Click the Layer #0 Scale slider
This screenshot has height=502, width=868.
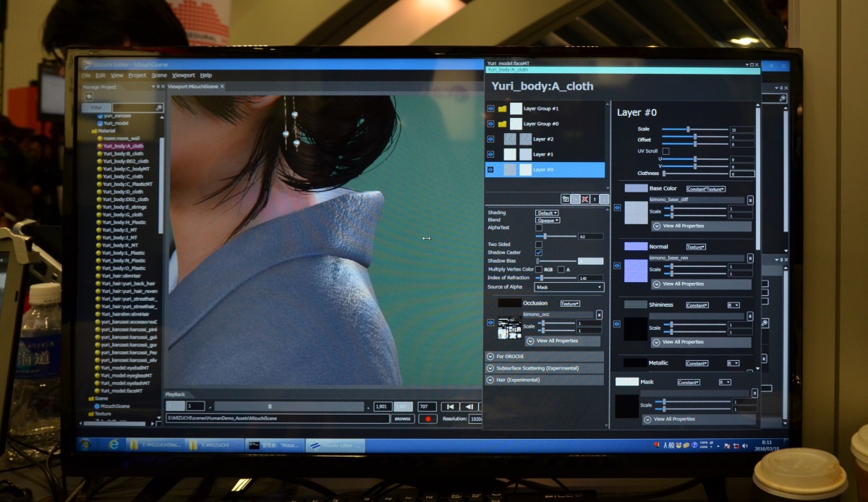tap(694, 129)
